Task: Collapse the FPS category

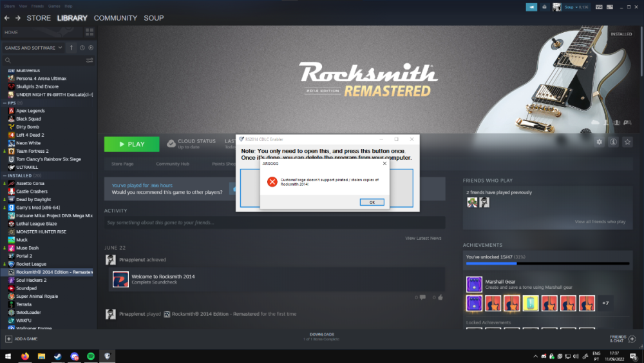Action: [5, 103]
